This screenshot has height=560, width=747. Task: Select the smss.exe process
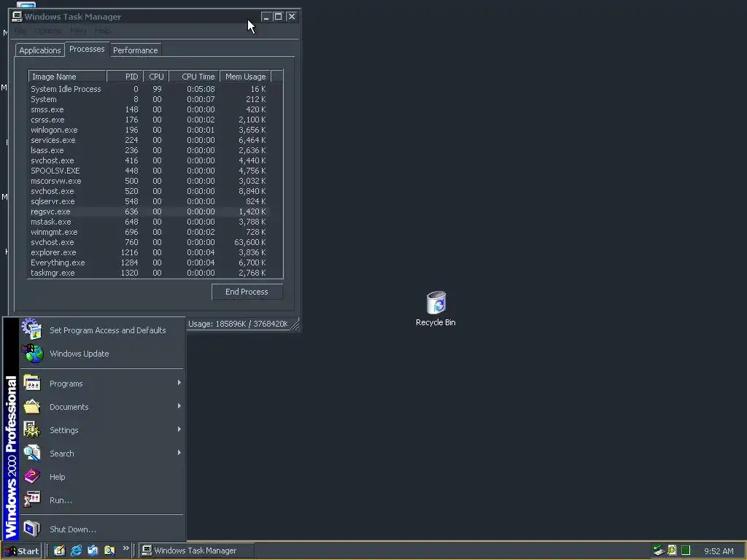coord(149,109)
